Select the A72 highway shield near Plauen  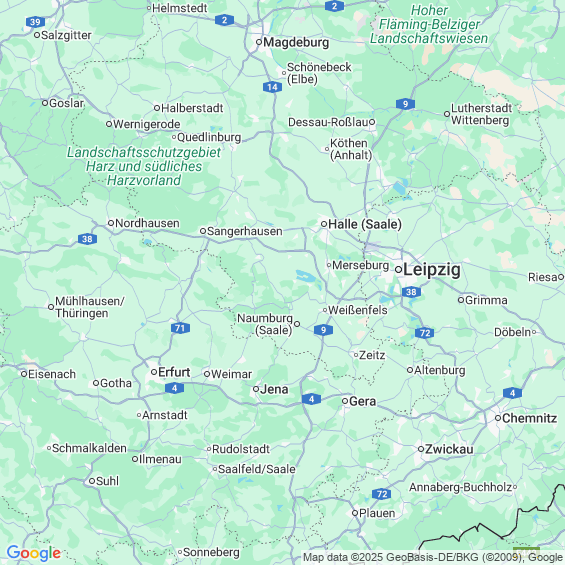pyautogui.click(x=382, y=494)
